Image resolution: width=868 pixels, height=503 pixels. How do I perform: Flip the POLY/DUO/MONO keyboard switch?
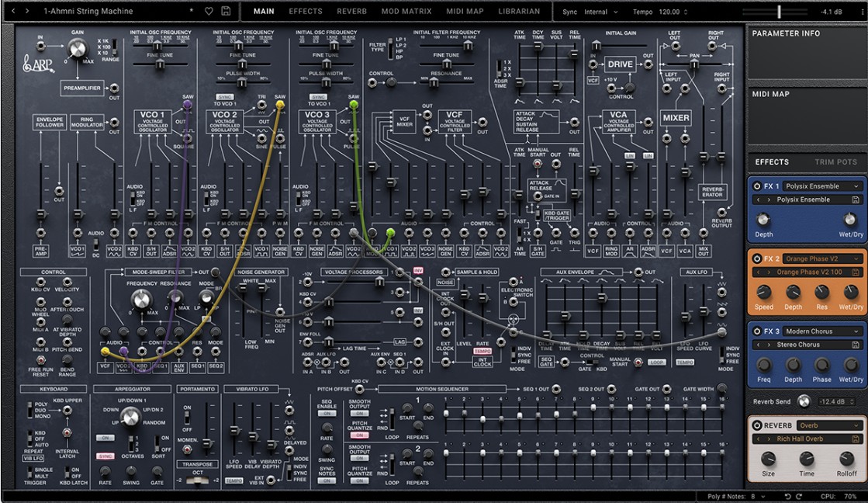point(29,410)
